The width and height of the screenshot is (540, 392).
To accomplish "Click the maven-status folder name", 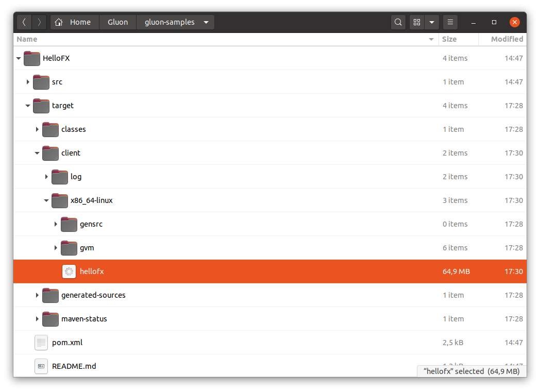I will pyautogui.click(x=84, y=319).
